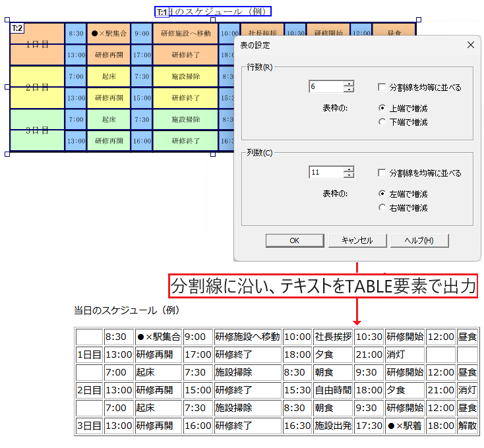Choose the 右端で増減 radio option
Screen dimensions: 484x448
click(382, 208)
